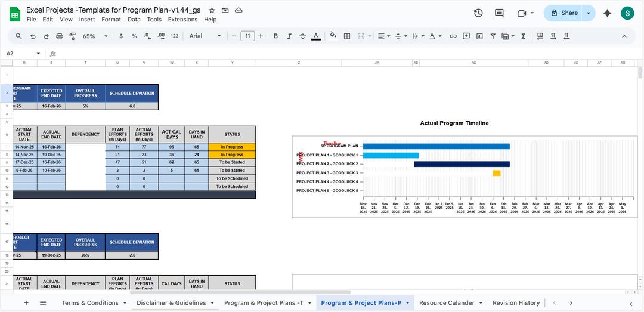This screenshot has width=644, height=312.
Task: Insert a link icon
Action: 453,36
